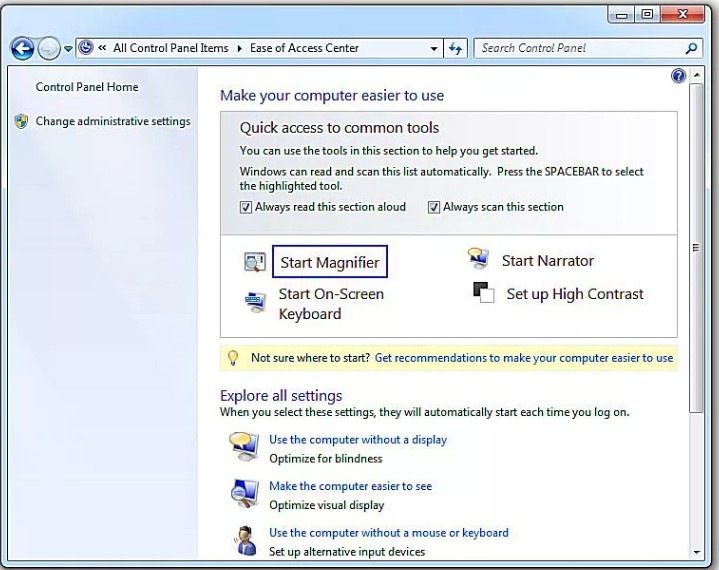Open Use the computer without a mouse or keyboard

(x=389, y=533)
